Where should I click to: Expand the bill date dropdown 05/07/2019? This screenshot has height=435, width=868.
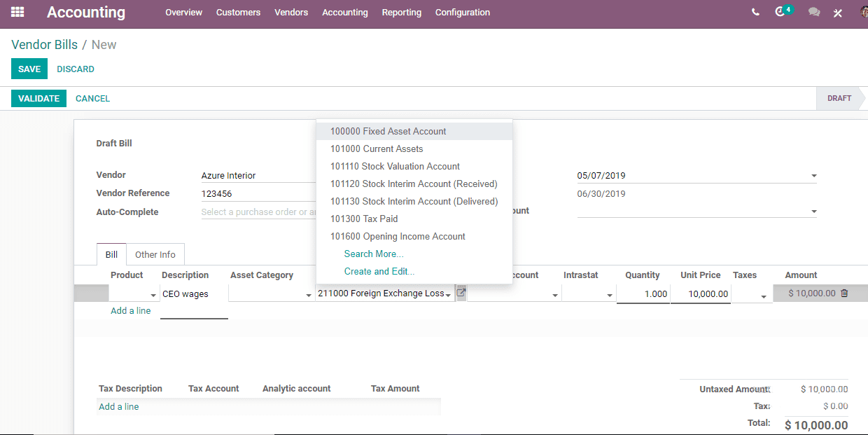(814, 176)
